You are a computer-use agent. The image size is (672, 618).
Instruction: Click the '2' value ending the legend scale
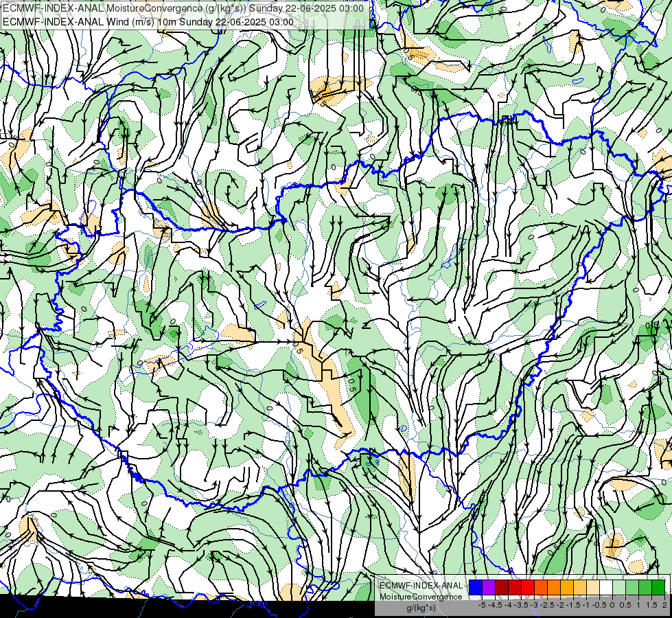point(664,605)
